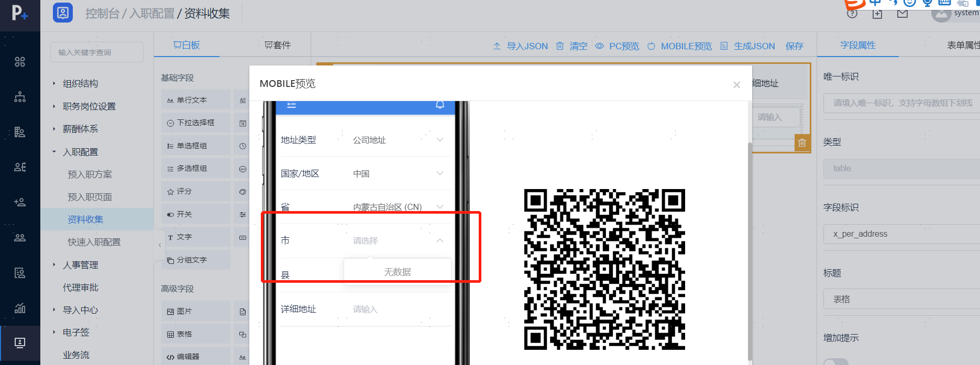
Task: Expand the 组织结构 tree arrow
Action: coord(54,83)
